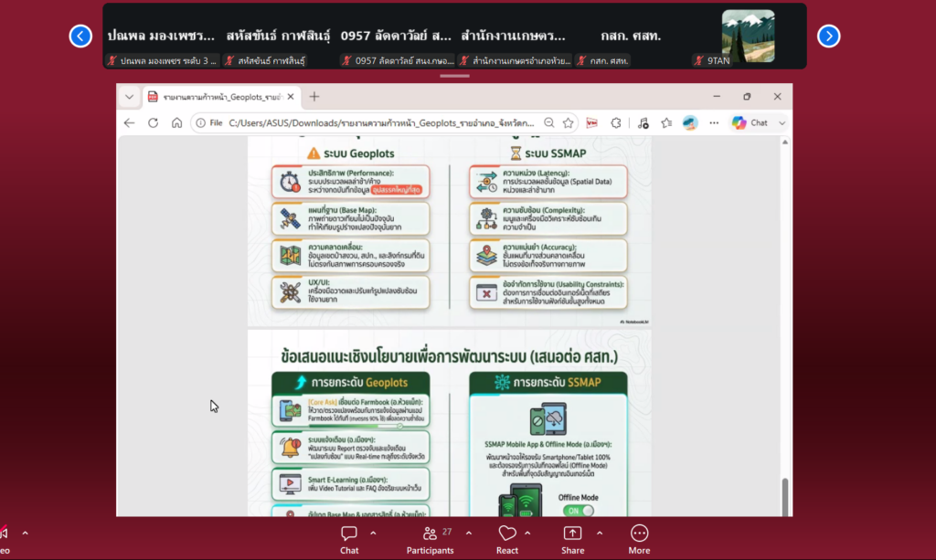Click the Smart E-Learning card
The height and width of the screenshot is (560, 936).
[350, 483]
